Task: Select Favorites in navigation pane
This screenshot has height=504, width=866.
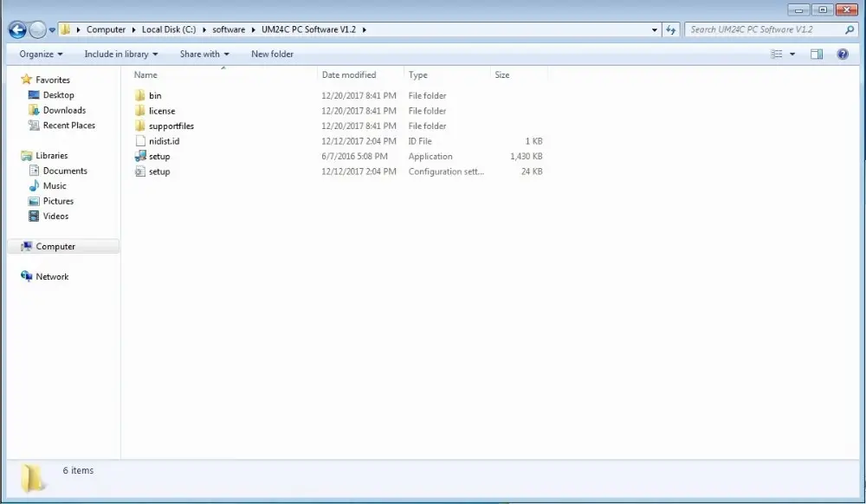Action: coord(53,80)
